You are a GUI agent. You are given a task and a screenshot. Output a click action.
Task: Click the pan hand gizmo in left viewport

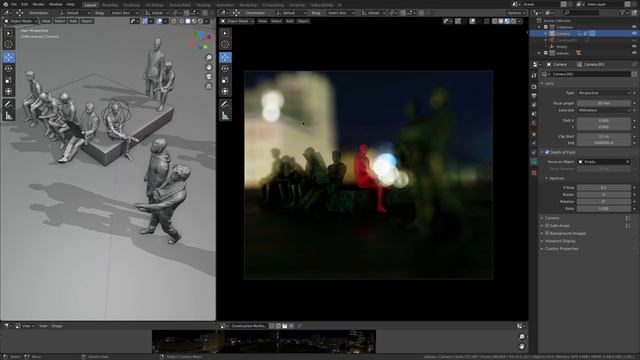(209, 67)
